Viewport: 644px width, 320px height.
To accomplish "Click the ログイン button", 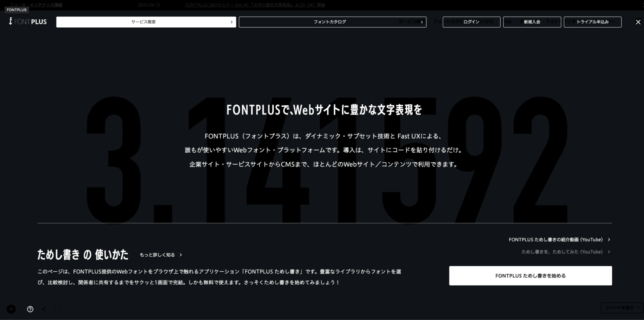I will [471, 22].
